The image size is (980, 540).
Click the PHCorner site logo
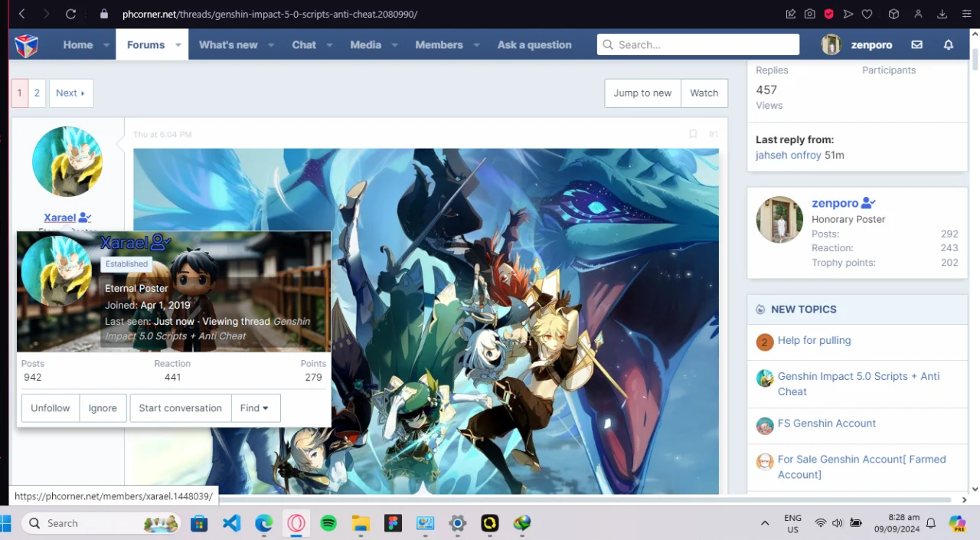coord(26,45)
